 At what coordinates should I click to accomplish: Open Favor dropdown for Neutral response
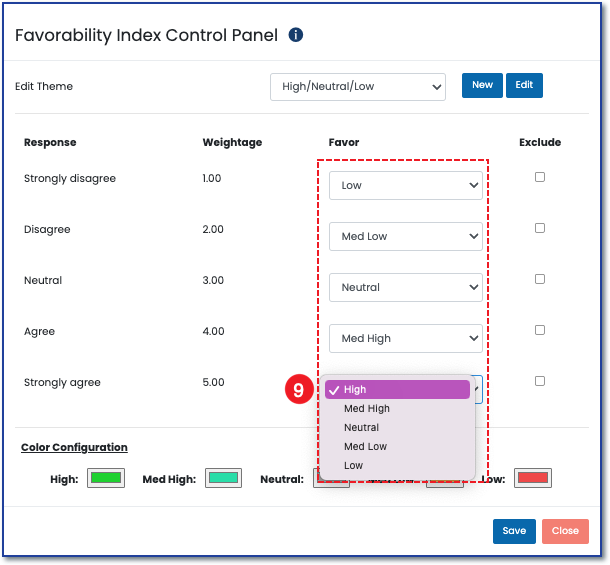[405, 287]
